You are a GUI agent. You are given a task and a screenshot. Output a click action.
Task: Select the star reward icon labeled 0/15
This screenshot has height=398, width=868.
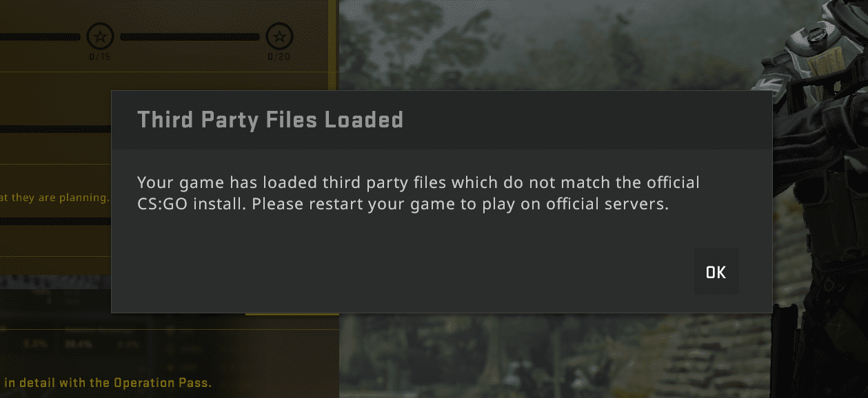click(100, 36)
